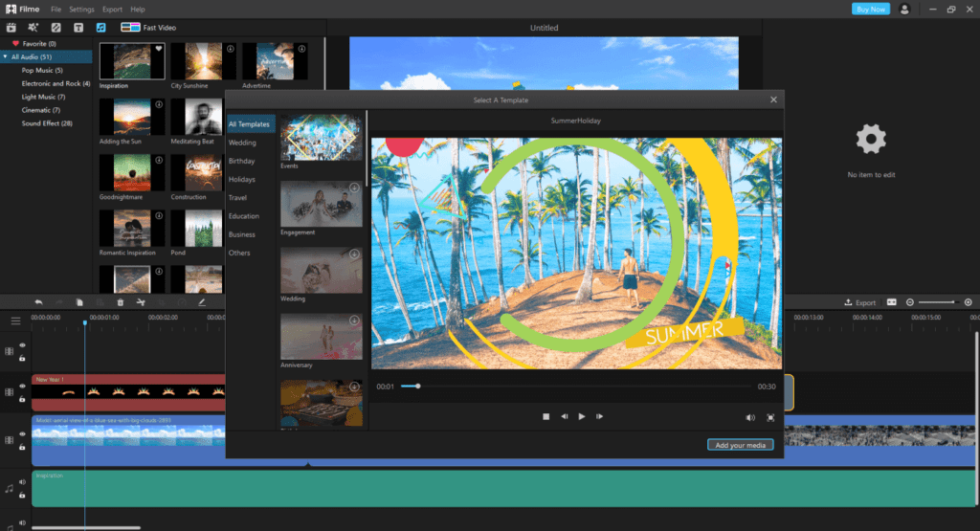Hide the empty top video track
The width and height of the screenshot is (980, 531).
[x=23, y=344]
